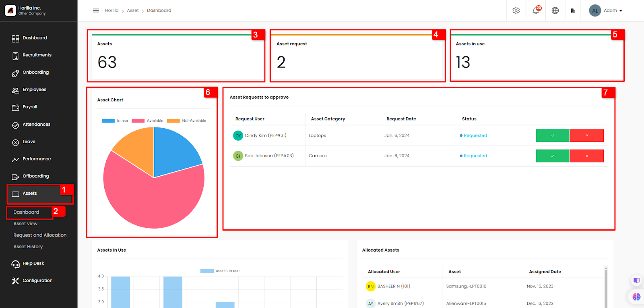Toggle the Available legend swatch
The height and width of the screenshot is (308, 644).
pyautogui.click(x=138, y=121)
